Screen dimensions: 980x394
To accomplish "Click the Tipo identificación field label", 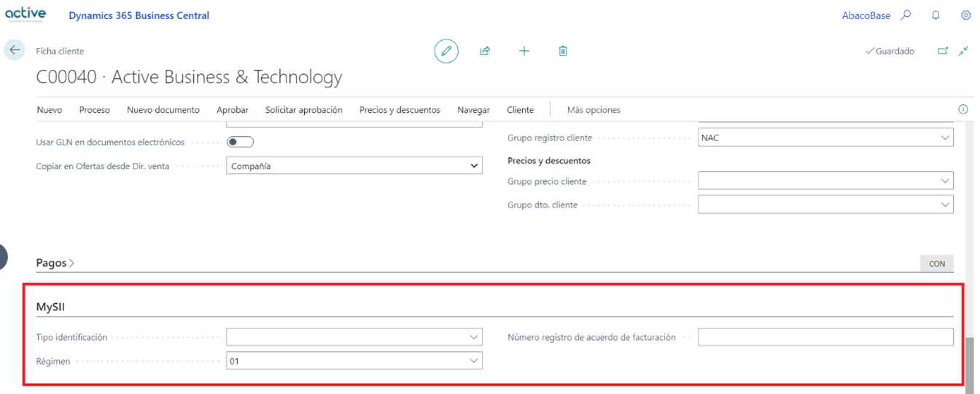I will 71,337.
